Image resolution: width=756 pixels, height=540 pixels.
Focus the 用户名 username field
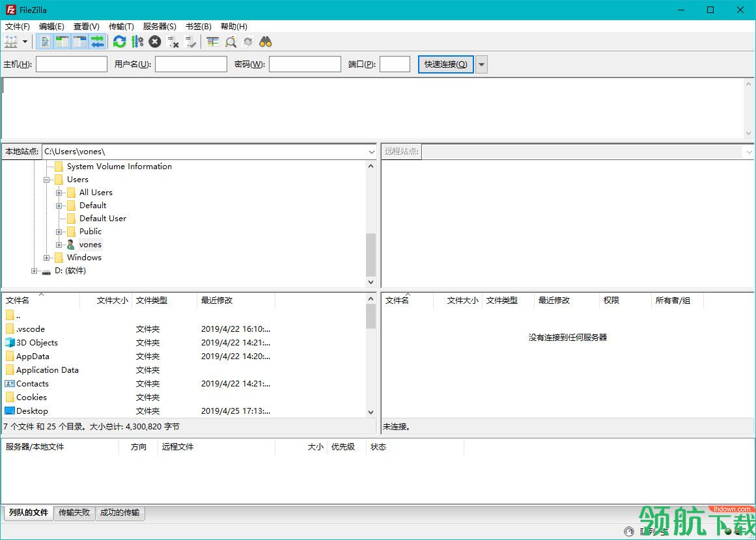(191, 64)
